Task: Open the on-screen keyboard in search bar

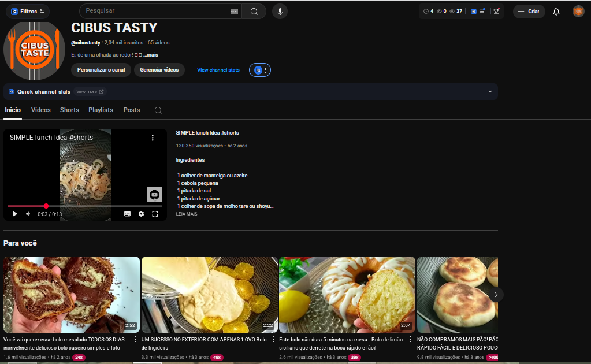Action: tap(234, 11)
